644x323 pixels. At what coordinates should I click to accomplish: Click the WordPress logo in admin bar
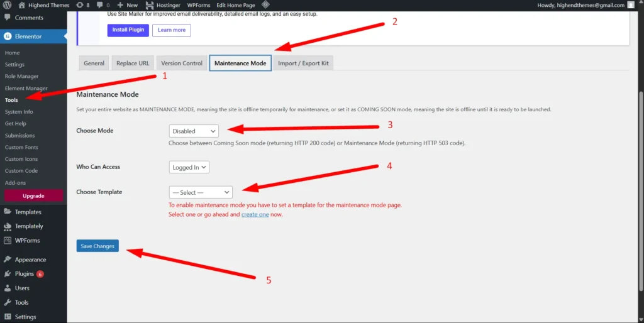7,5
